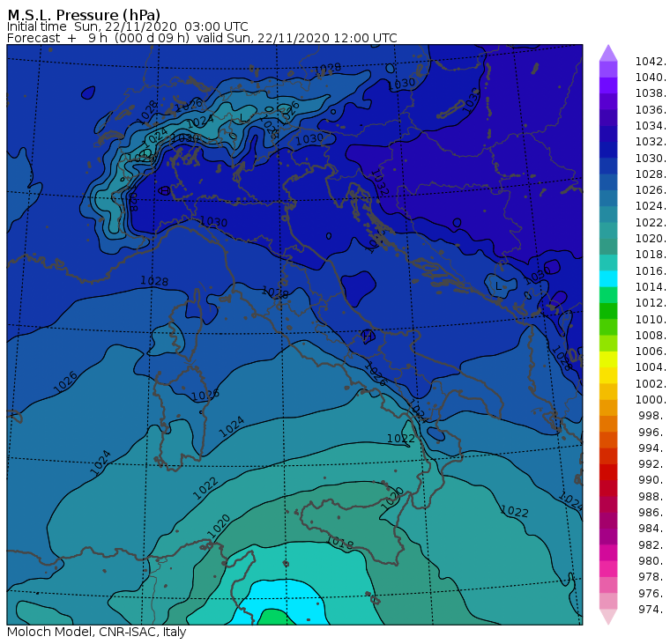Click the '984.' legend label
This screenshot has height=644, width=670.
(652, 529)
